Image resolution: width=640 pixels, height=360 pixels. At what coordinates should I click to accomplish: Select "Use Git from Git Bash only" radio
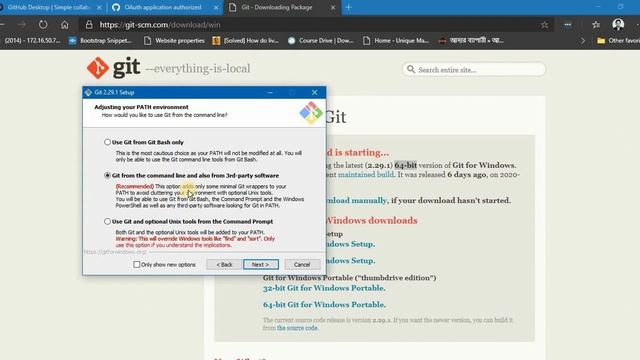pyautogui.click(x=107, y=142)
